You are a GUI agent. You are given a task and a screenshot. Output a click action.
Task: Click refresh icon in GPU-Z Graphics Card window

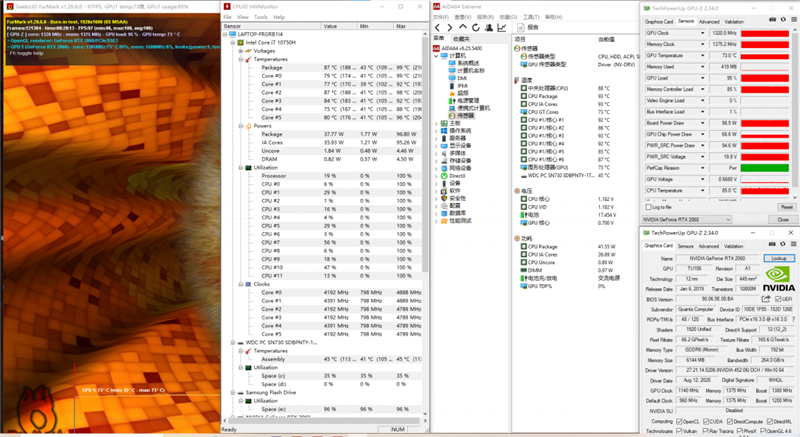coord(783,244)
